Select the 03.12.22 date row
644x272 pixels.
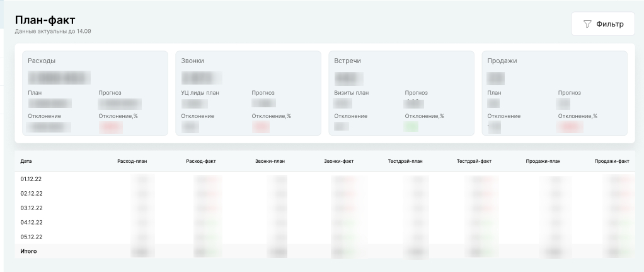(325, 208)
